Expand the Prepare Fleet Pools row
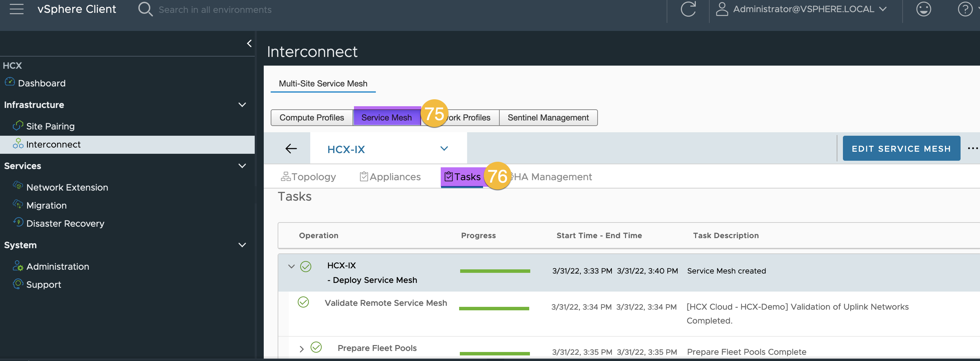The height and width of the screenshot is (361, 980). click(301, 349)
